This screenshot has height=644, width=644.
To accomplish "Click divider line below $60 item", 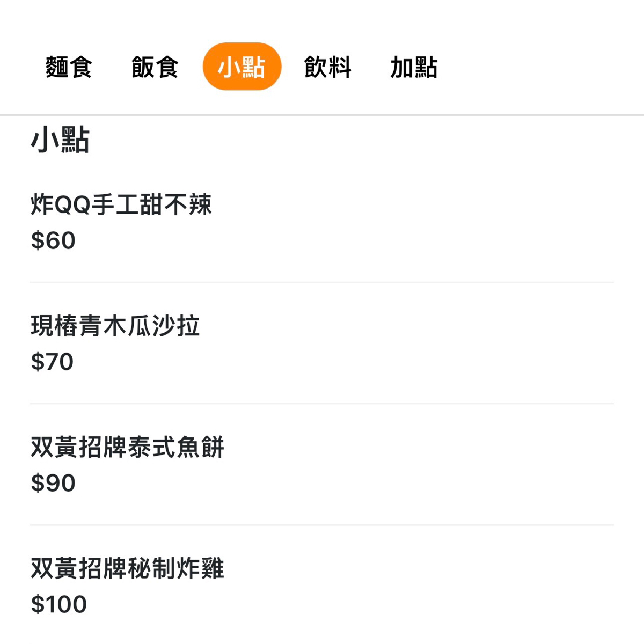I will [322, 282].
